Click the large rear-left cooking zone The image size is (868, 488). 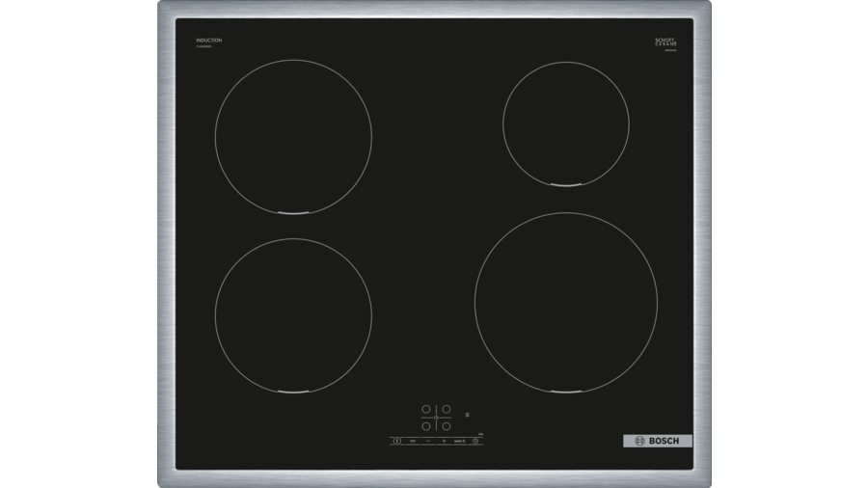click(293, 135)
